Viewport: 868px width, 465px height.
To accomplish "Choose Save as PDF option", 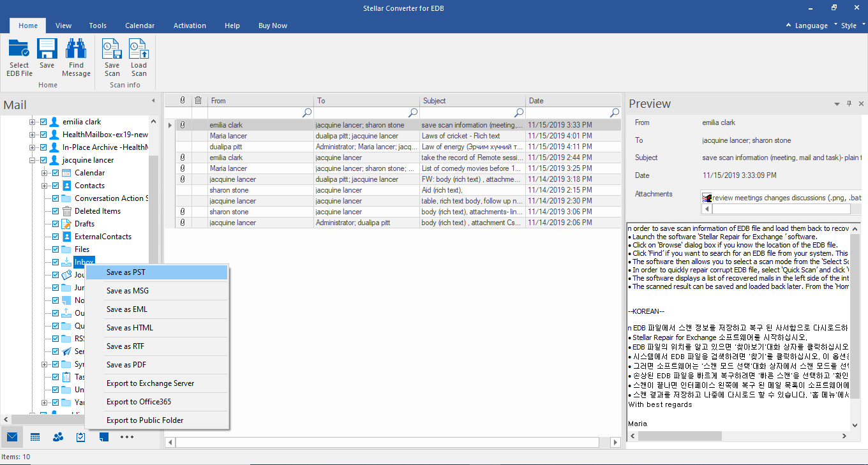I will point(157,365).
